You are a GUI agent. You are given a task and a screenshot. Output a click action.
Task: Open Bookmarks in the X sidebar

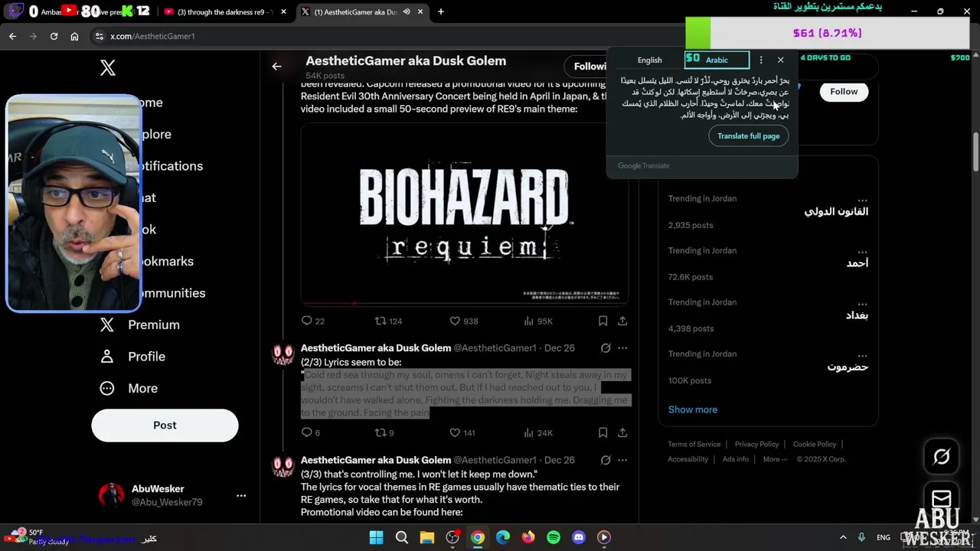(167, 261)
